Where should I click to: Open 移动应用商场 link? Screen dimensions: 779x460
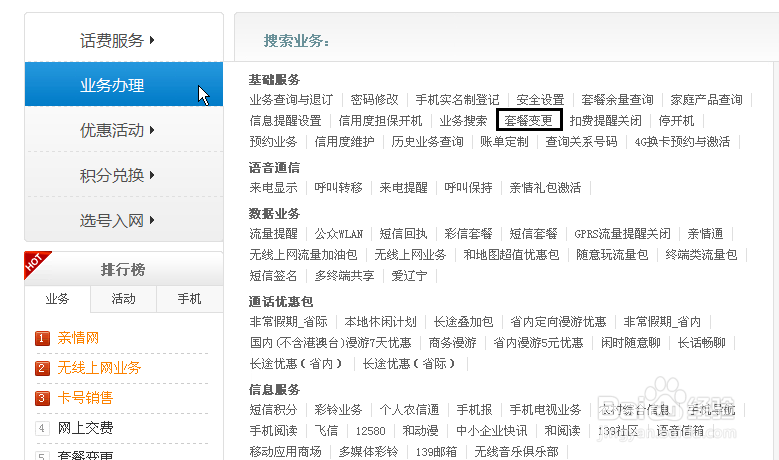coord(285,452)
